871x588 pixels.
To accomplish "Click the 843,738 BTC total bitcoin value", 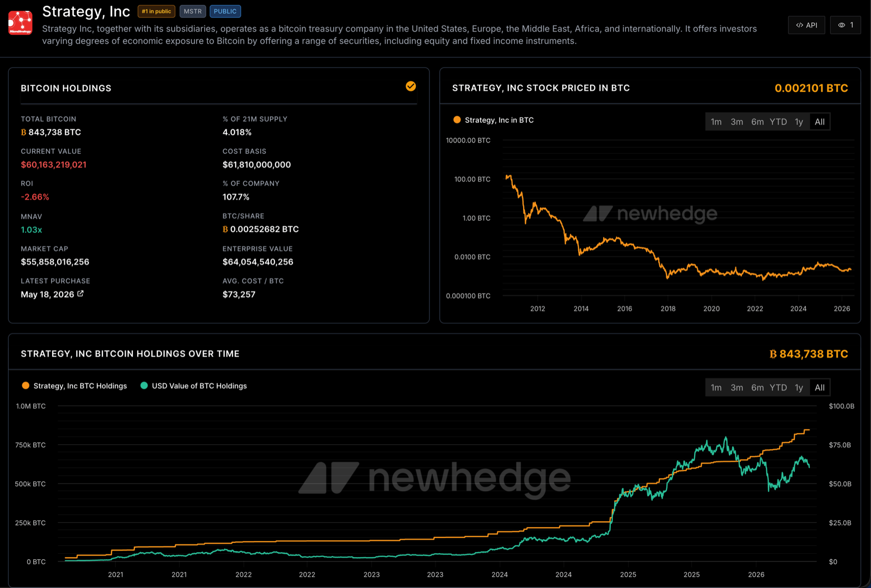I will [51, 132].
